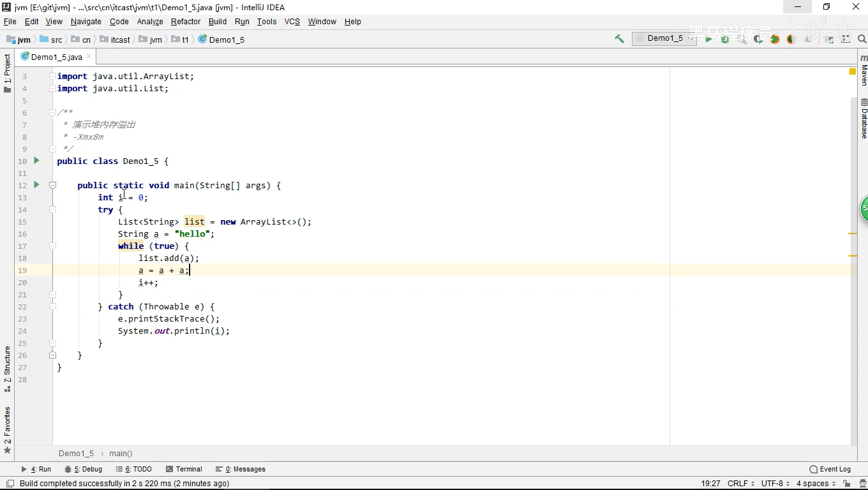Open the TODO tool window
This screenshot has height=490, width=868.
coord(133,469)
